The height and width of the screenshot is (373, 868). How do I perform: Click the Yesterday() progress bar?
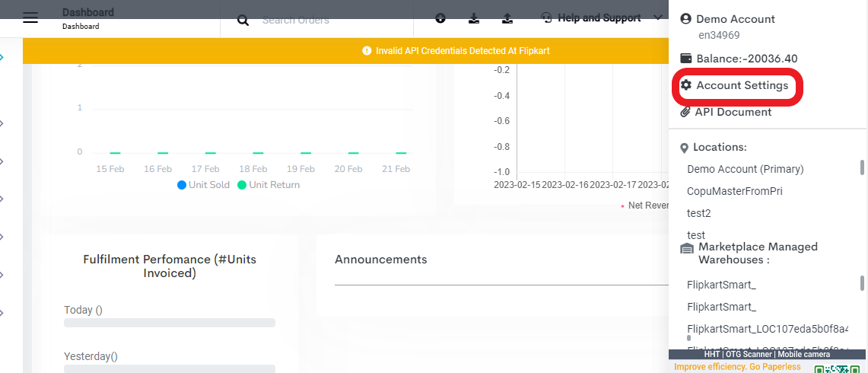click(x=170, y=368)
